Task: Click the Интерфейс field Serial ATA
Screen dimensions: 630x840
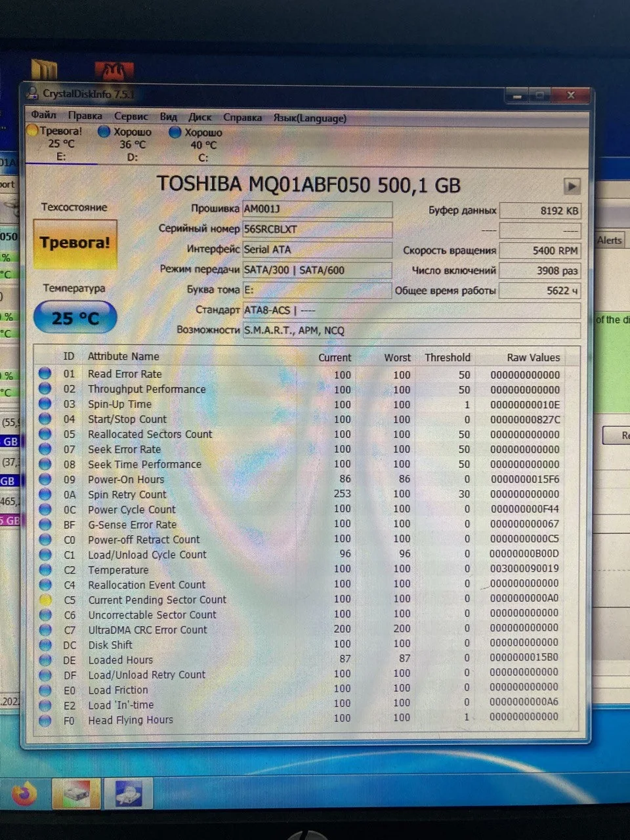Action: 318,249
